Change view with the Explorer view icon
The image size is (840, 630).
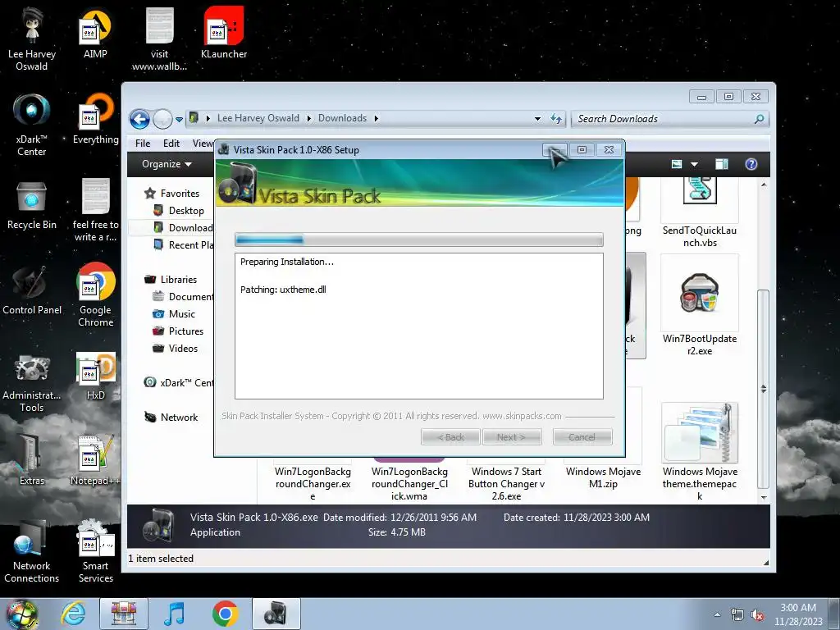point(677,164)
